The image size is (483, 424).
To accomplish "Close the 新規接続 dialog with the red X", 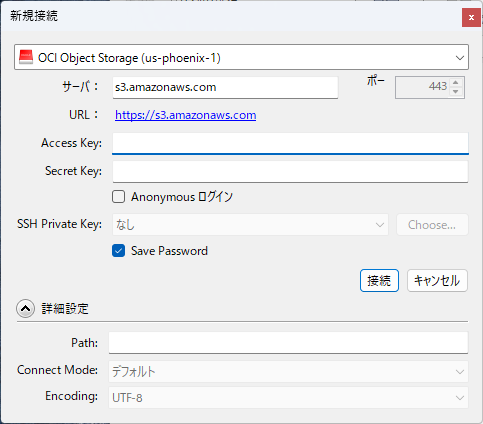I will 471,17.
